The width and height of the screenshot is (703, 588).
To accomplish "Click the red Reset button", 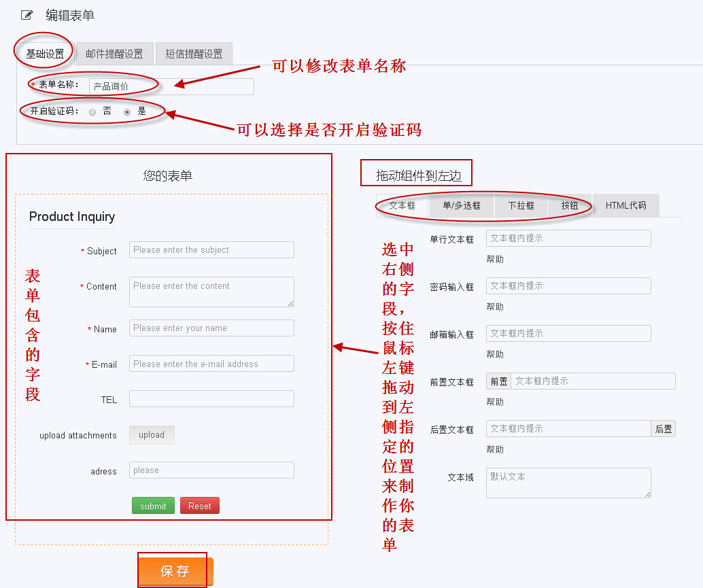I will point(199,506).
